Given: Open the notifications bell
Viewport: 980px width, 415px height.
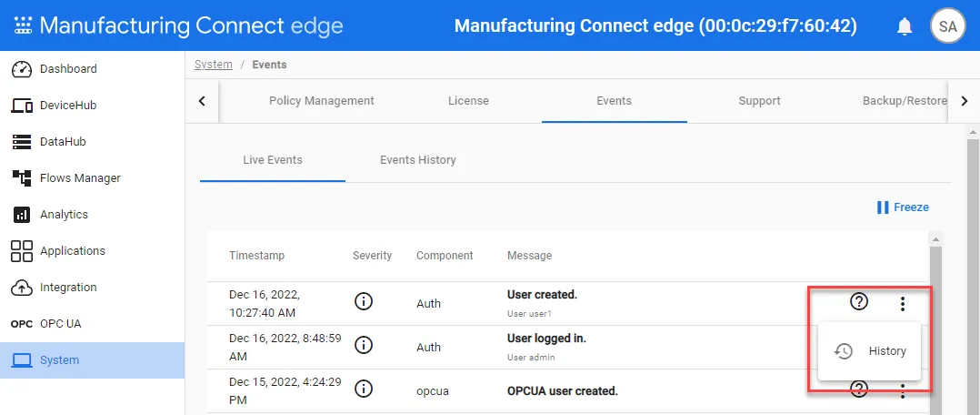Looking at the screenshot, I should tap(905, 26).
